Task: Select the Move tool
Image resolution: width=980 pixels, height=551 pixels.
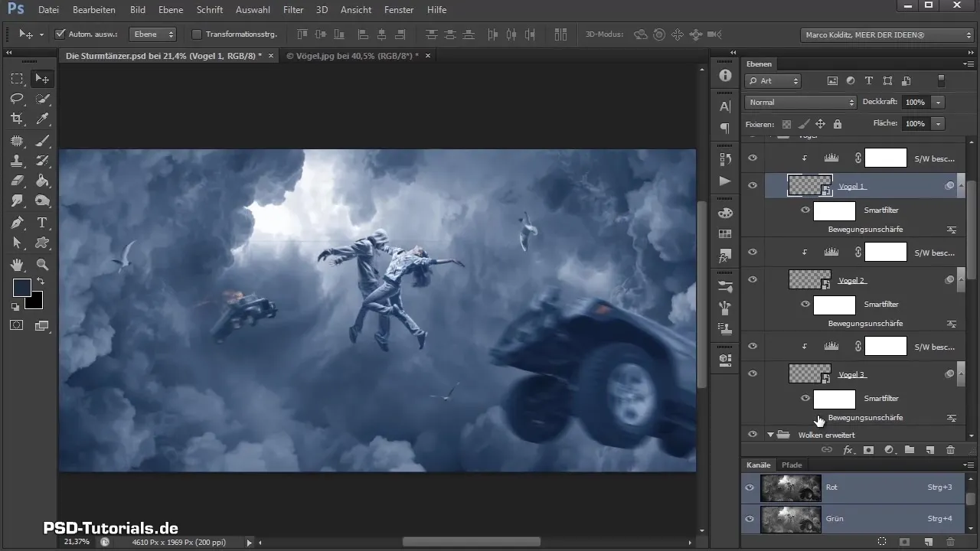Action: tap(42, 79)
